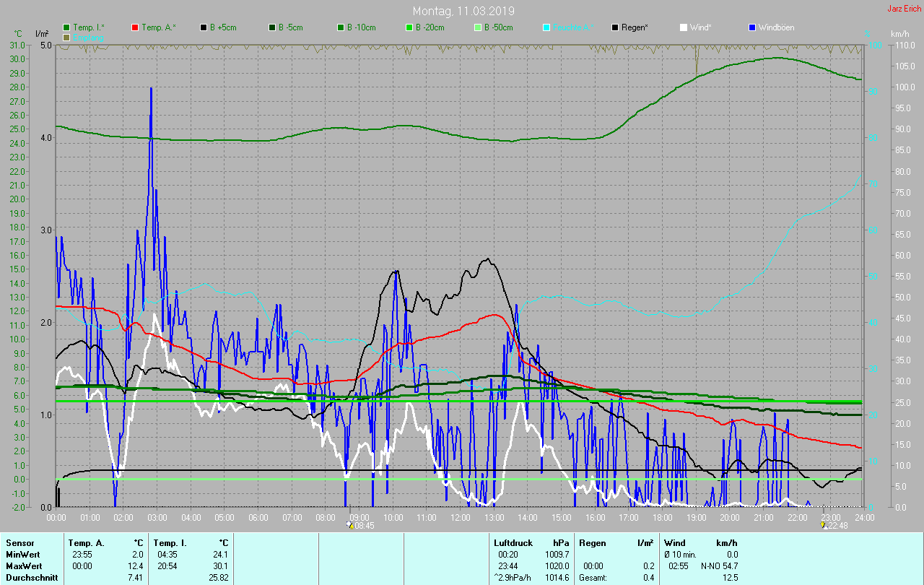Screen dimensions: 924x585
Task: Click the red Temp. A. legend square
Action: coord(135,27)
